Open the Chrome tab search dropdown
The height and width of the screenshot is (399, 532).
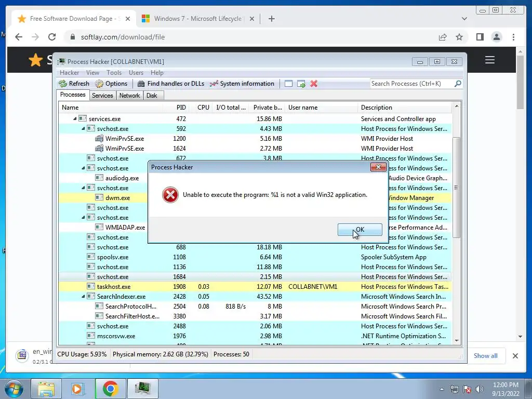[x=464, y=19]
